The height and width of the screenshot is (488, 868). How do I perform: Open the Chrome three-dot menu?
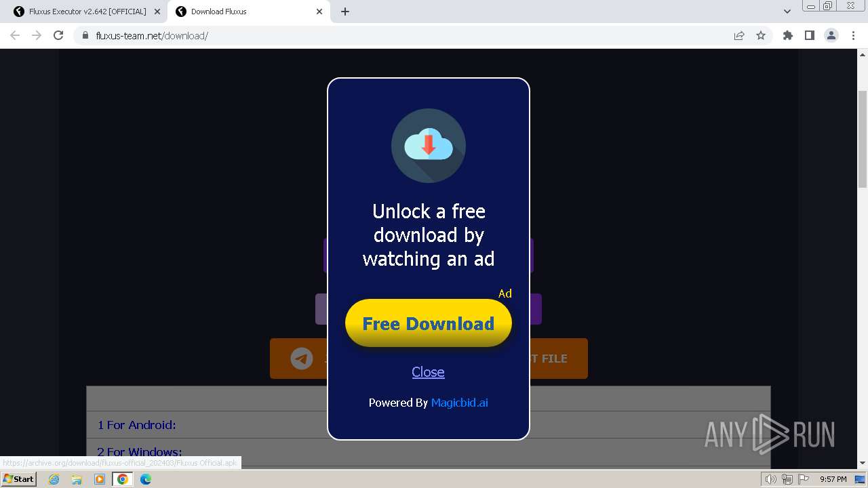pyautogui.click(x=853, y=35)
